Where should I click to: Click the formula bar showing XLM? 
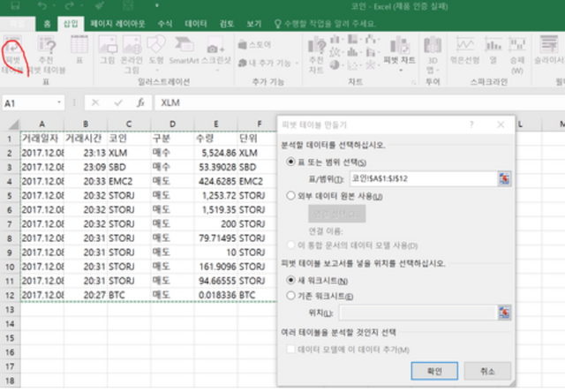point(359,103)
